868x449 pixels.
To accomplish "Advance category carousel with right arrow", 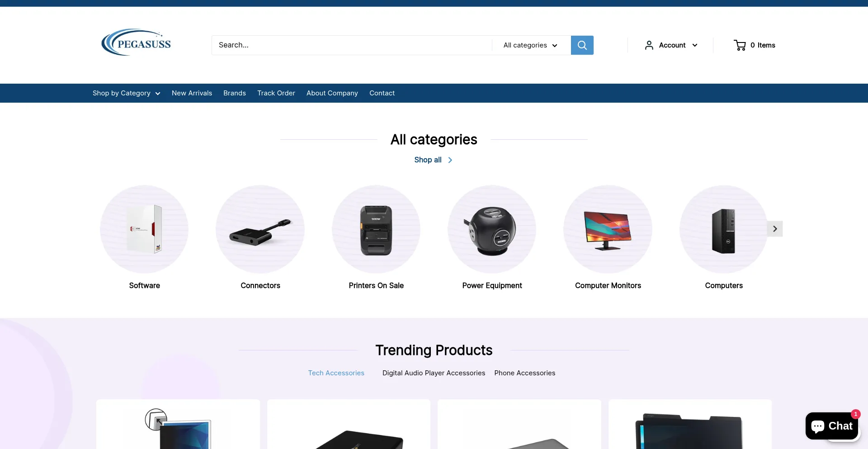I will pos(775,229).
